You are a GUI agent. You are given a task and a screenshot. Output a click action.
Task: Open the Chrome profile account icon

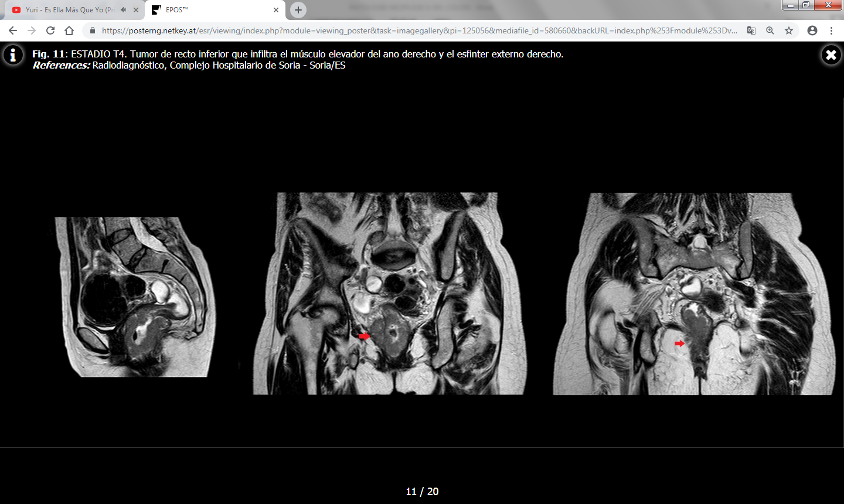click(x=812, y=30)
